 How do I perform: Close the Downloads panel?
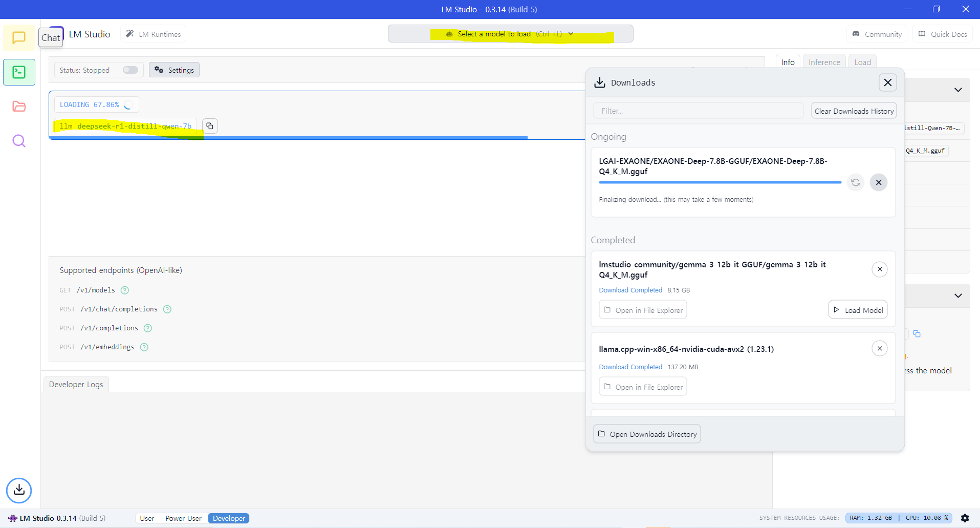point(888,82)
